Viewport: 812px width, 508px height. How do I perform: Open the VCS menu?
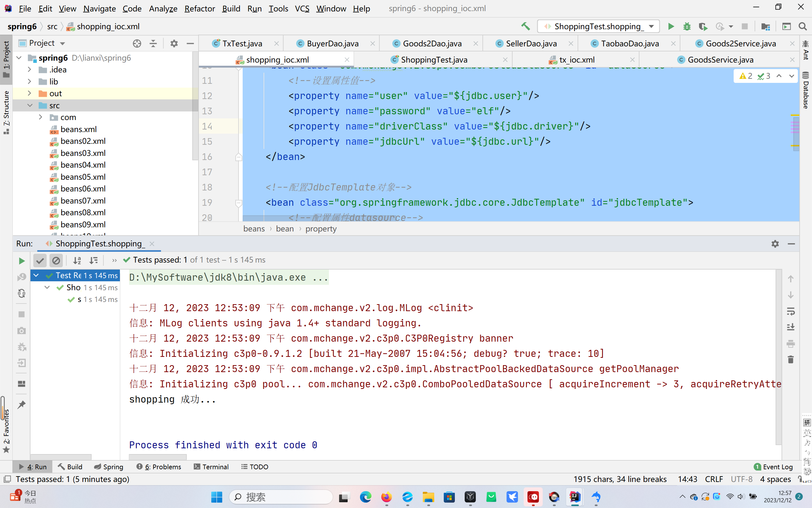click(302, 8)
